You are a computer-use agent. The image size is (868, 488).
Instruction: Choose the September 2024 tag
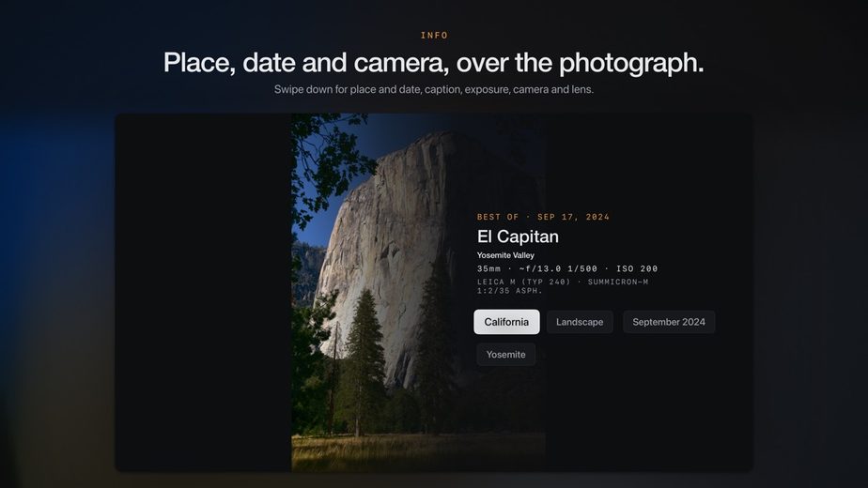coord(669,322)
